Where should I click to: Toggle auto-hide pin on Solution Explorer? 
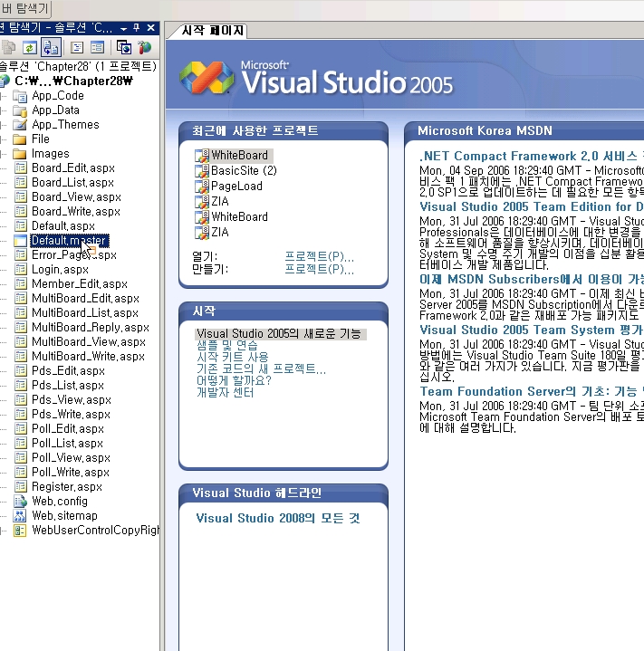(137, 28)
